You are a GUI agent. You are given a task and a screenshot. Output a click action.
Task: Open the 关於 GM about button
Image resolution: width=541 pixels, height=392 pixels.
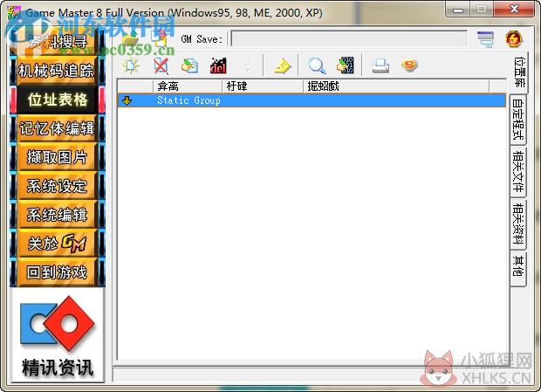[x=57, y=244]
